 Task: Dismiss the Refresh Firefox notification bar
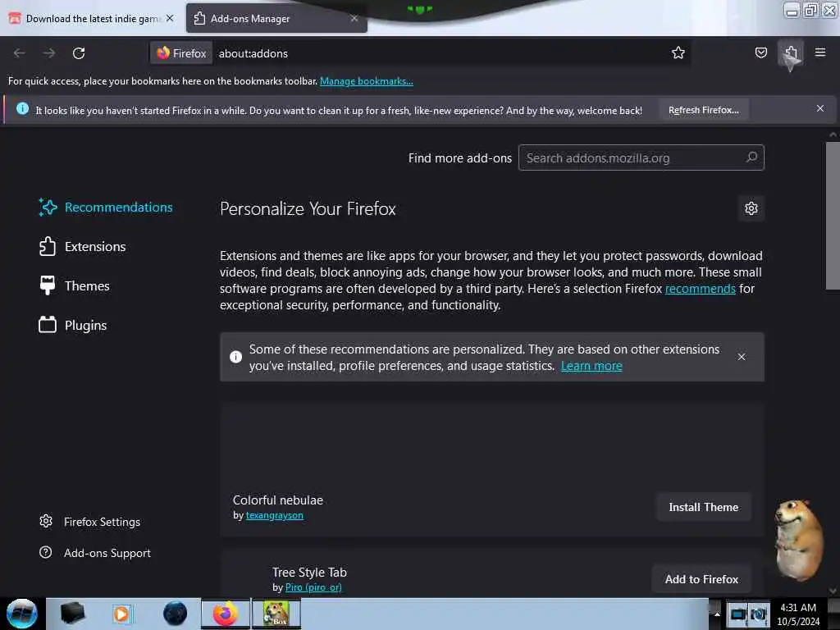tap(820, 109)
